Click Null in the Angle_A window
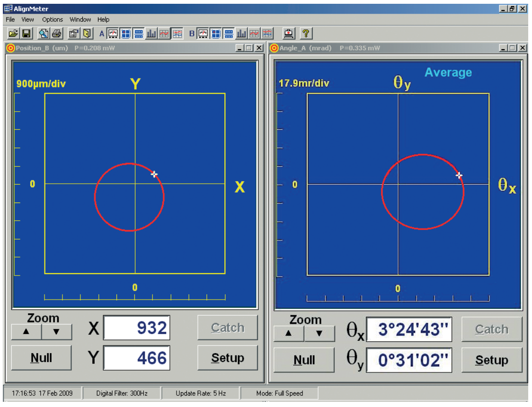The width and height of the screenshot is (532, 407). pyautogui.click(x=304, y=360)
